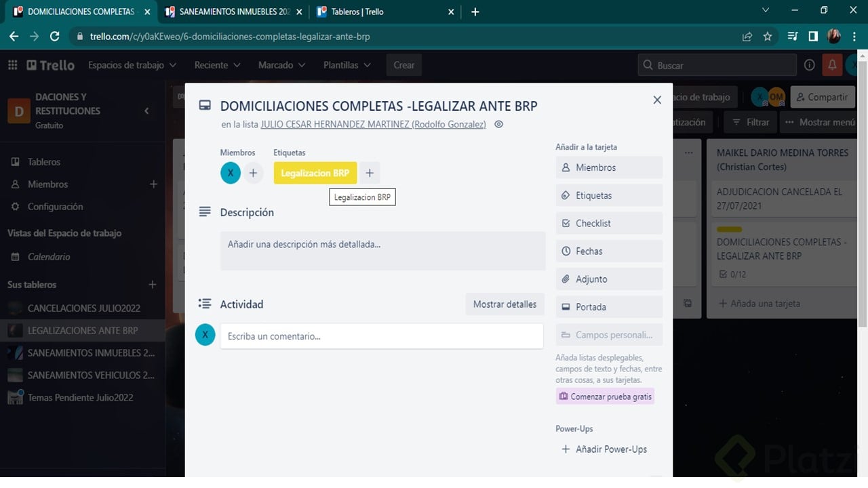Open SANEAMIENTOS VEHICULOS board
Screen dimensions: 868x488
point(82,375)
